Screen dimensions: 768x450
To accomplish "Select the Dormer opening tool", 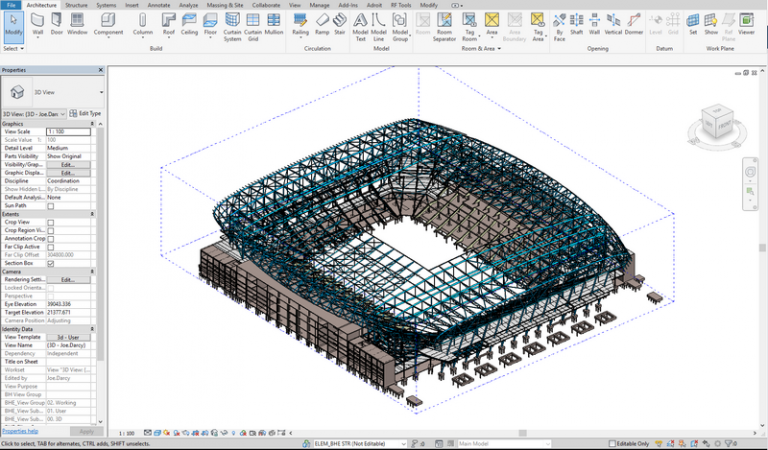I will (x=634, y=24).
